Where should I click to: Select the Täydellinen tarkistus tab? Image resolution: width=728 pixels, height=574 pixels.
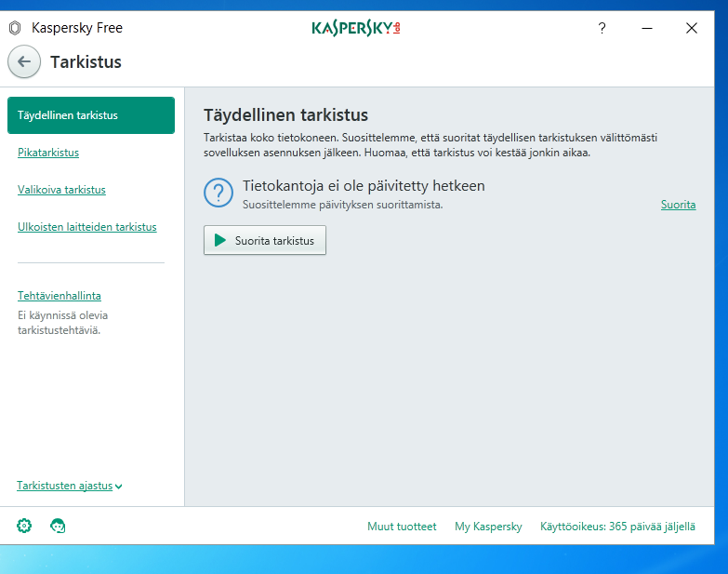[x=91, y=115]
